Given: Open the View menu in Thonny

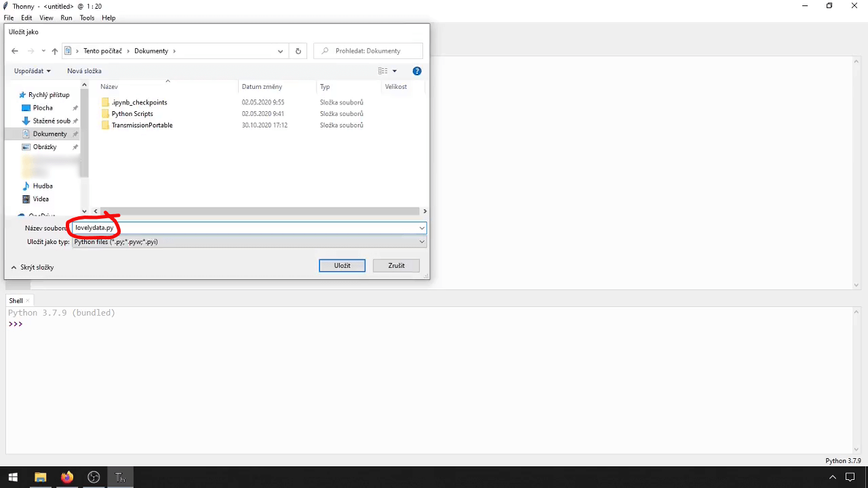Looking at the screenshot, I should 46,18.
